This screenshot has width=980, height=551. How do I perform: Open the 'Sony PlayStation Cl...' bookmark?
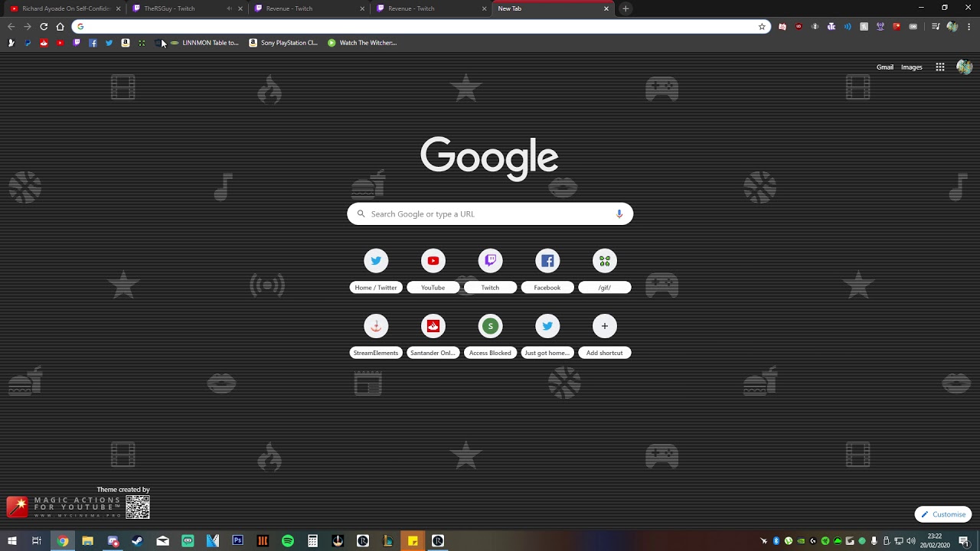point(283,43)
